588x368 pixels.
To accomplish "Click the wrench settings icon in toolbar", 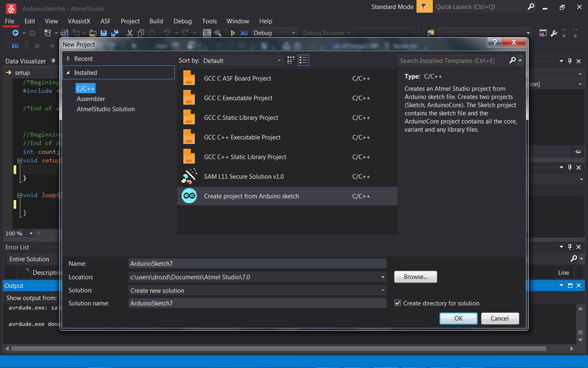I will pyautogui.click(x=554, y=33).
